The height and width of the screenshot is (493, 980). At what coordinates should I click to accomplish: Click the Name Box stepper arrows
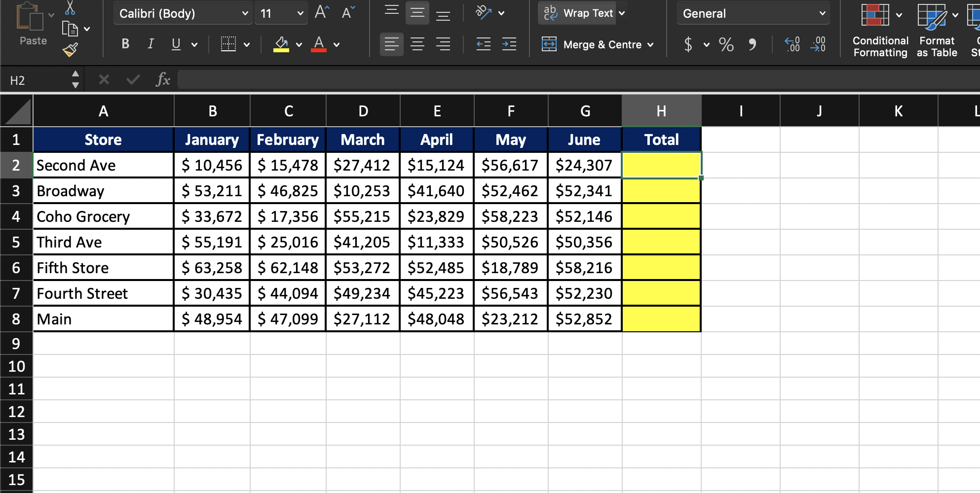tap(75, 79)
